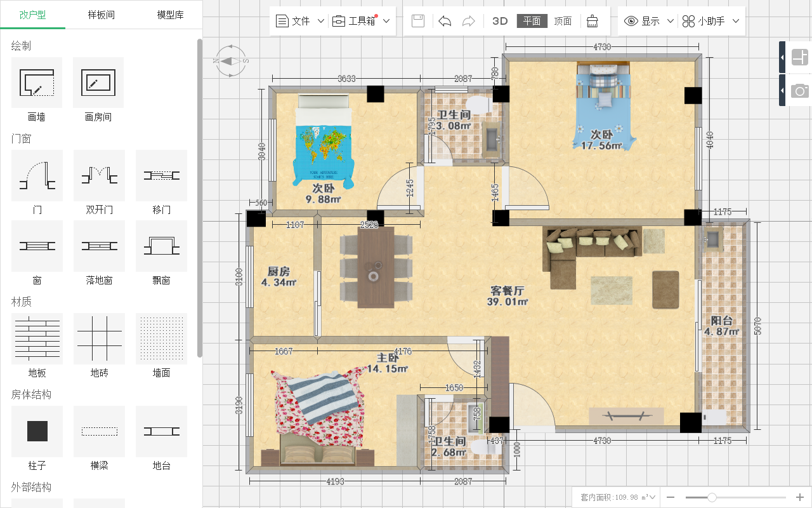Select the 横梁 beam tool
This screenshot has width=812, height=508.
[x=99, y=431]
